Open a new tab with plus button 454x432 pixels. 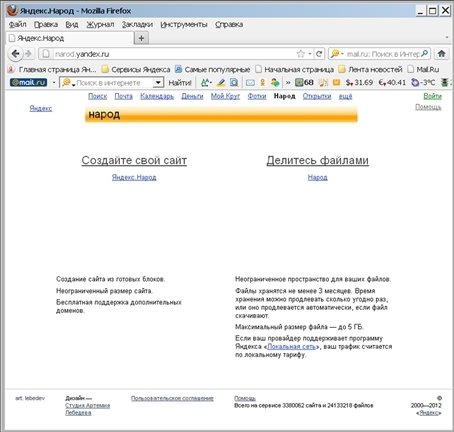141,38
